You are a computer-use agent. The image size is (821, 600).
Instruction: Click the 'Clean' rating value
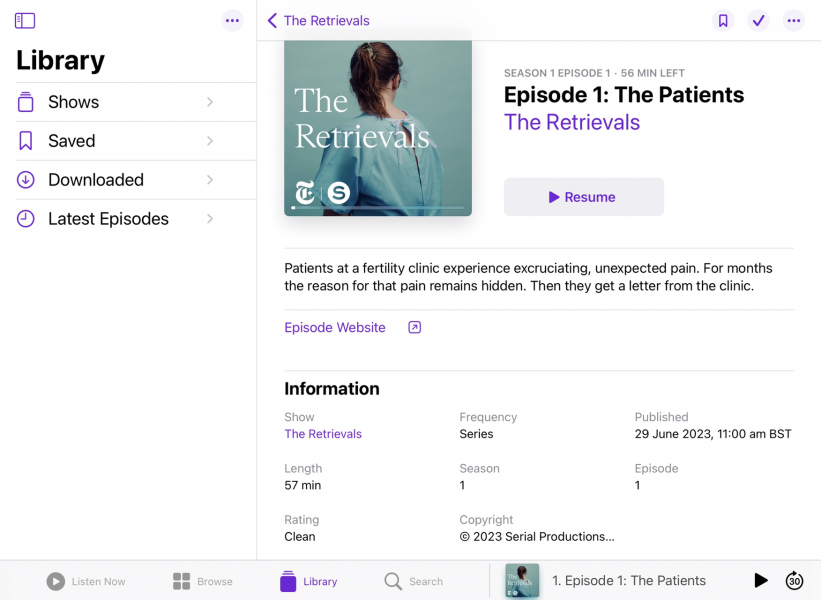pyautogui.click(x=300, y=537)
